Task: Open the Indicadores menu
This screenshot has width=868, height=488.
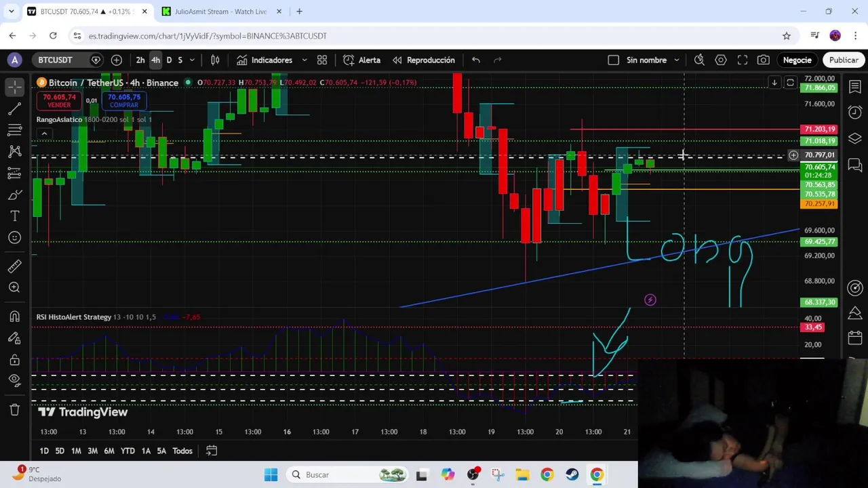Action: [x=264, y=60]
